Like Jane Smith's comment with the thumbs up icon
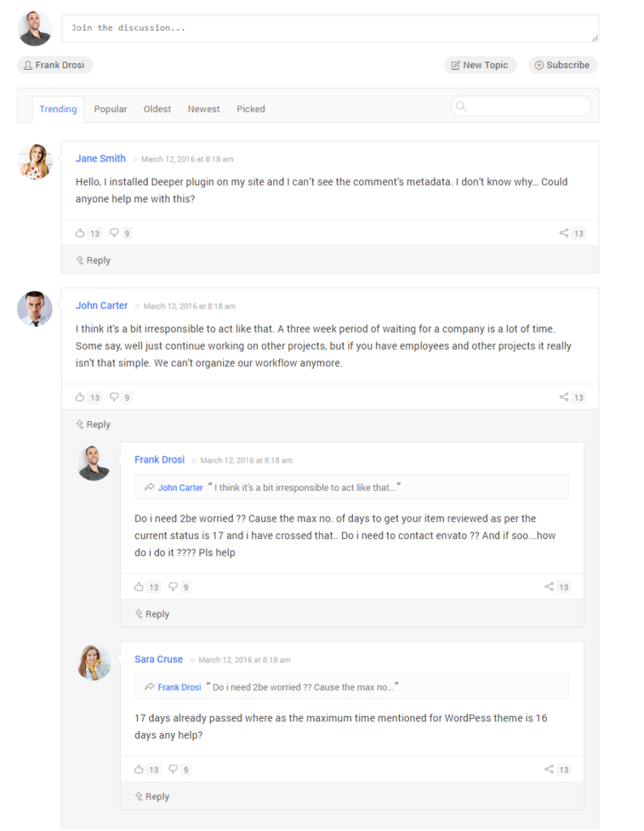This screenshot has height=831, width=644. 81,233
